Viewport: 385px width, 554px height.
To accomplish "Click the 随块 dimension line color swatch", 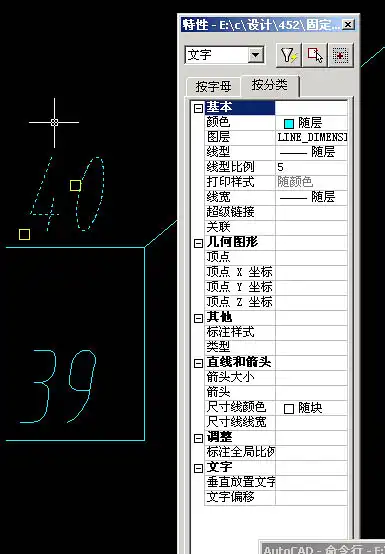I will click(x=289, y=409).
